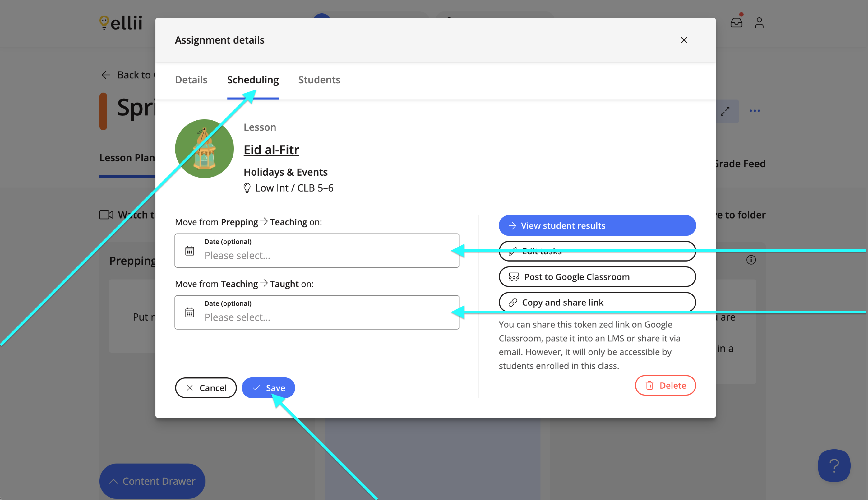
Task: Close the Assignment details dialog
Action: [x=684, y=40]
